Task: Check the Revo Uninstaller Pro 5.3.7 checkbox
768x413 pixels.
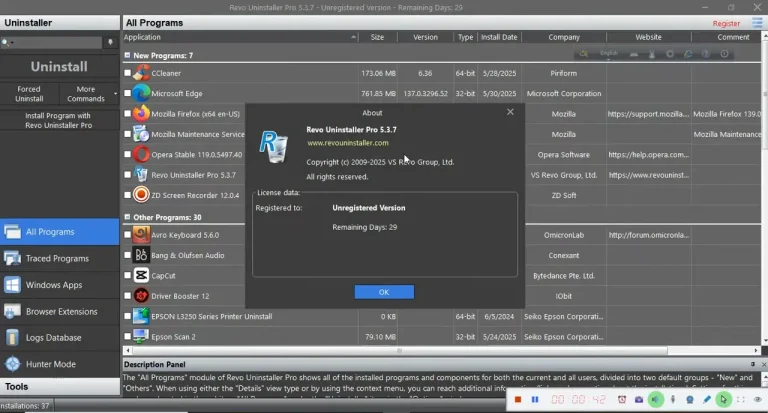Action: click(127, 174)
